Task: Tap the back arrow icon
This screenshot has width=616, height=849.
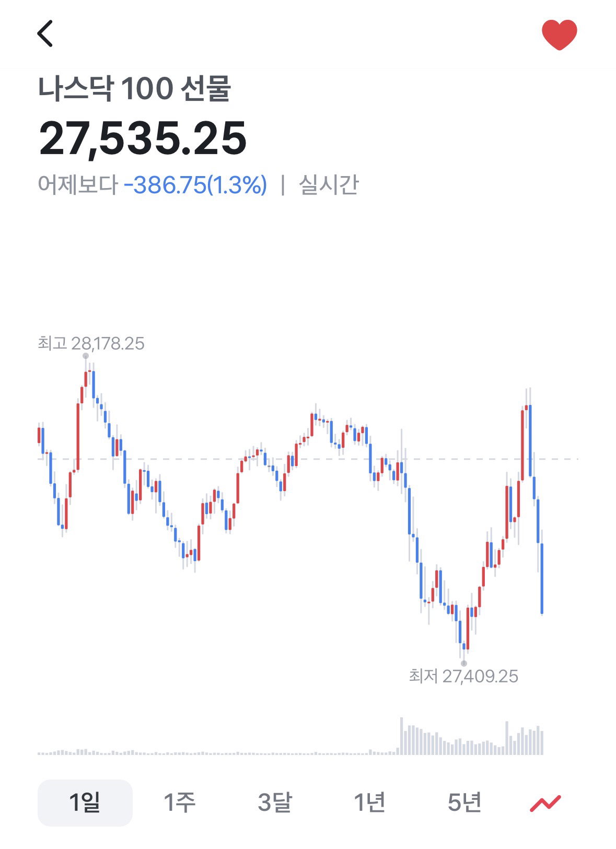Action: (x=45, y=33)
